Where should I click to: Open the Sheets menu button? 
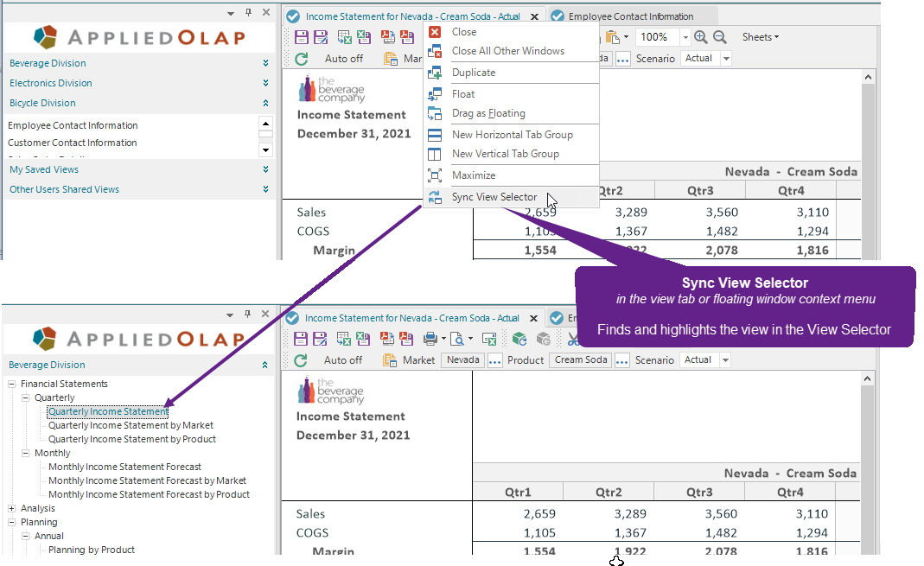point(760,37)
